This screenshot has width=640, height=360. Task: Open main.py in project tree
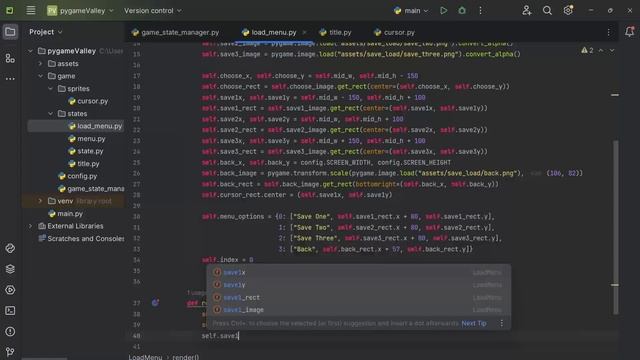pyautogui.click(x=70, y=213)
